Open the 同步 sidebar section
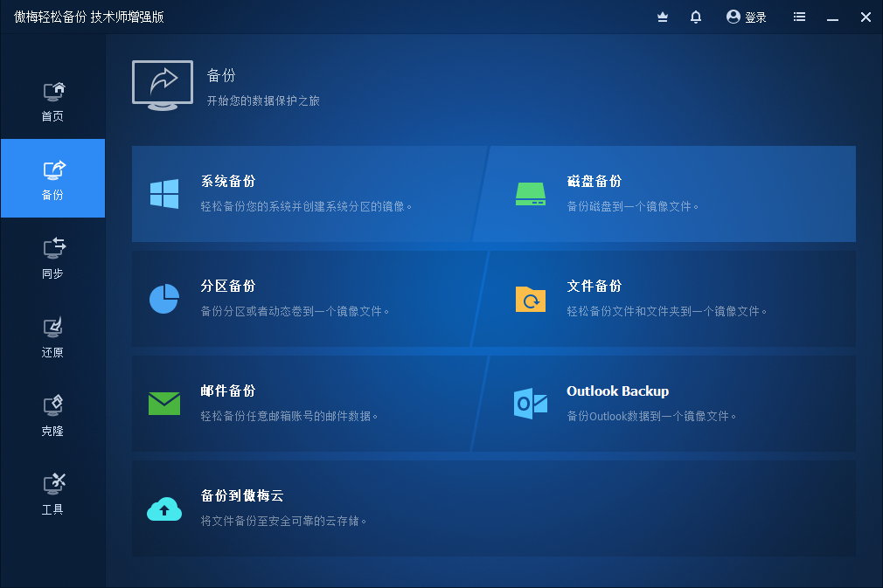 [x=52, y=258]
